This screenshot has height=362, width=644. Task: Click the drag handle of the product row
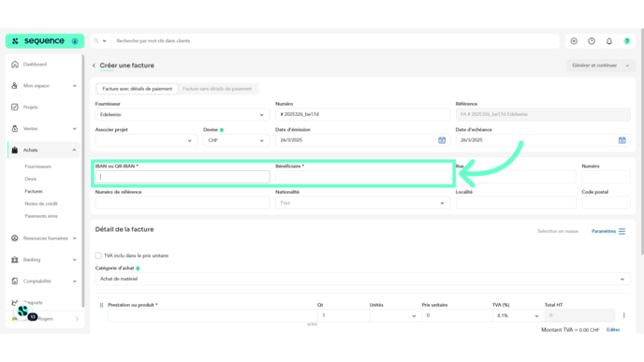pos(101,305)
